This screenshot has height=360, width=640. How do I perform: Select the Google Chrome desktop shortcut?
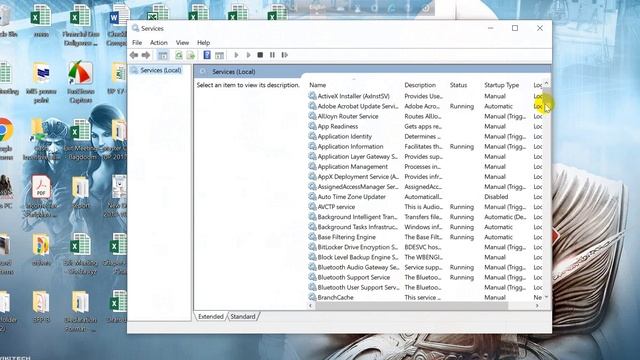[x=5, y=130]
